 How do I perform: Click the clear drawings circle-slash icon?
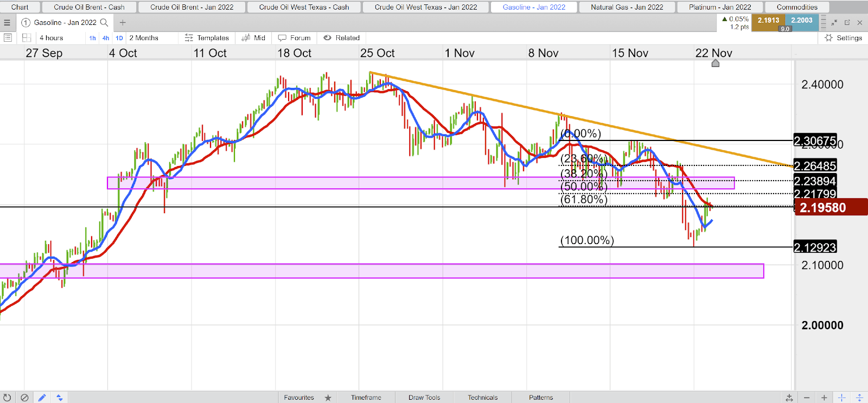(x=24, y=398)
